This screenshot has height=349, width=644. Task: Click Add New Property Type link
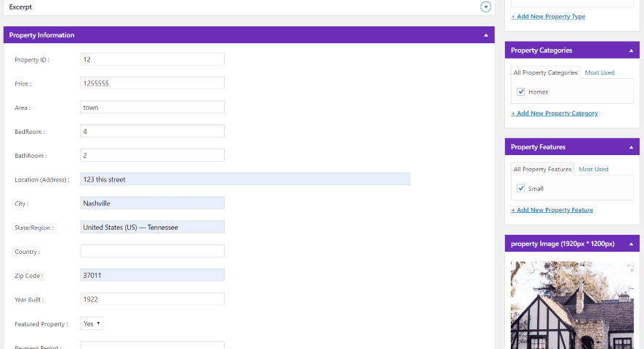pos(548,16)
